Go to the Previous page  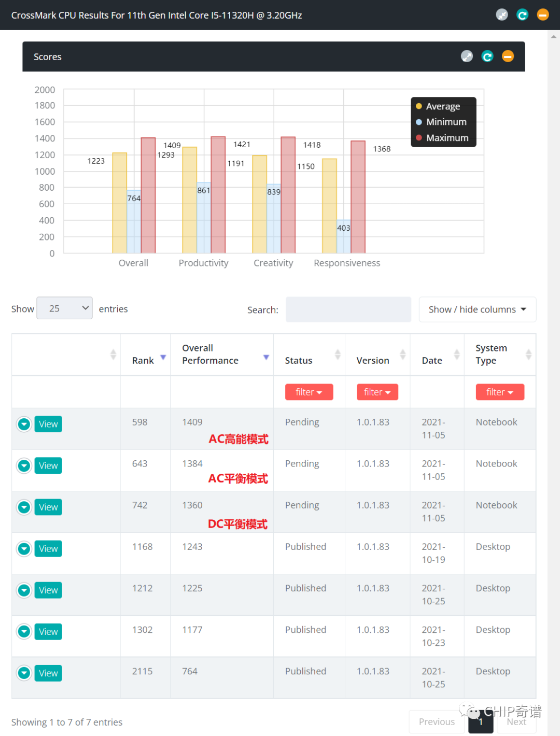click(x=437, y=721)
